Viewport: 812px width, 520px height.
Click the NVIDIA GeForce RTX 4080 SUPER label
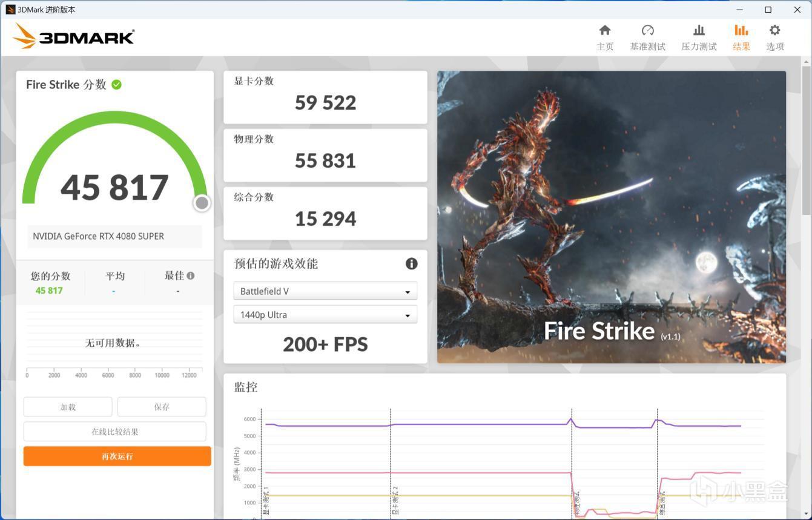(98, 236)
